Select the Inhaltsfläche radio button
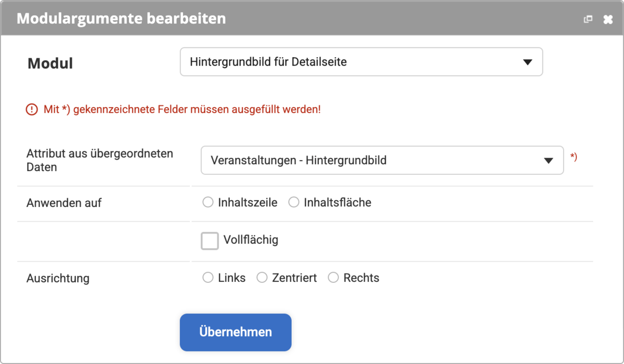Image resolution: width=624 pixels, height=364 pixels. tap(294, 202)
